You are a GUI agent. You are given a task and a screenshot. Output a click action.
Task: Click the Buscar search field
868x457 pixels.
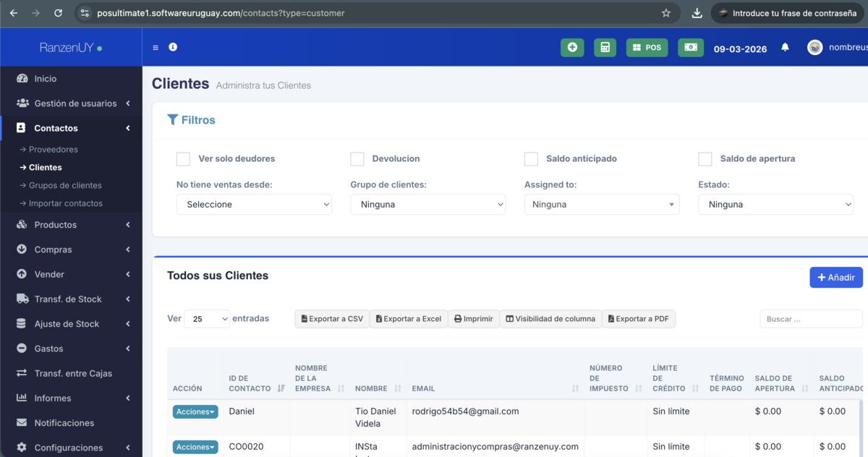810,319
